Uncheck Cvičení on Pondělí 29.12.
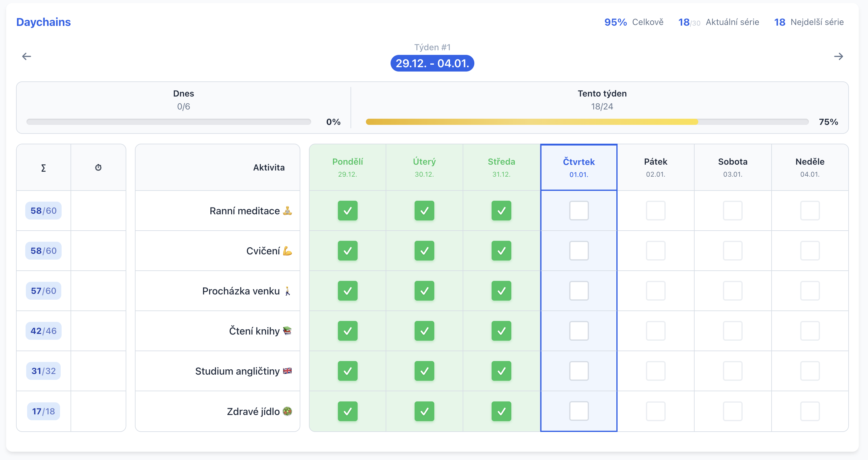Screen dimensions: 868x460 pyautogui.click(x=347, y=251)
